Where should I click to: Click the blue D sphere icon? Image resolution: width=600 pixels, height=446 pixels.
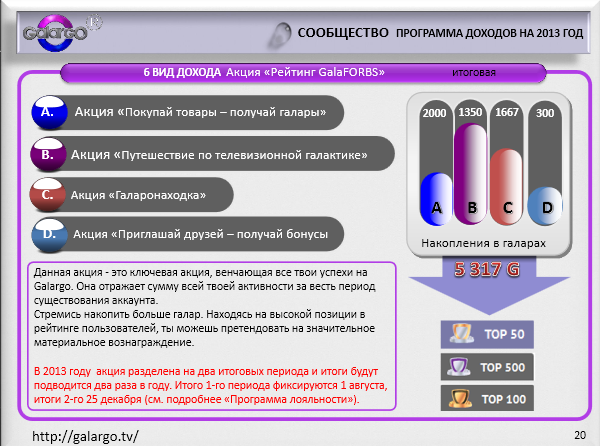(49, 235)
